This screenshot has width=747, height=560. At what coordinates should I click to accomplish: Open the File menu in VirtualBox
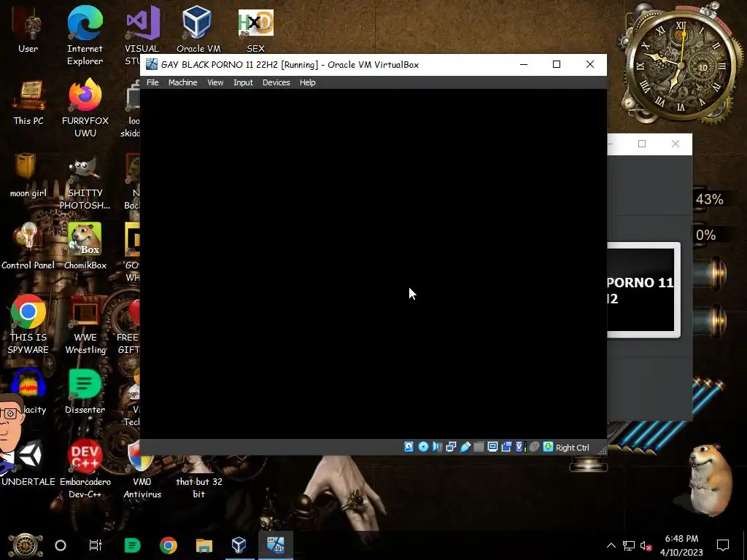tap(152, 82)
